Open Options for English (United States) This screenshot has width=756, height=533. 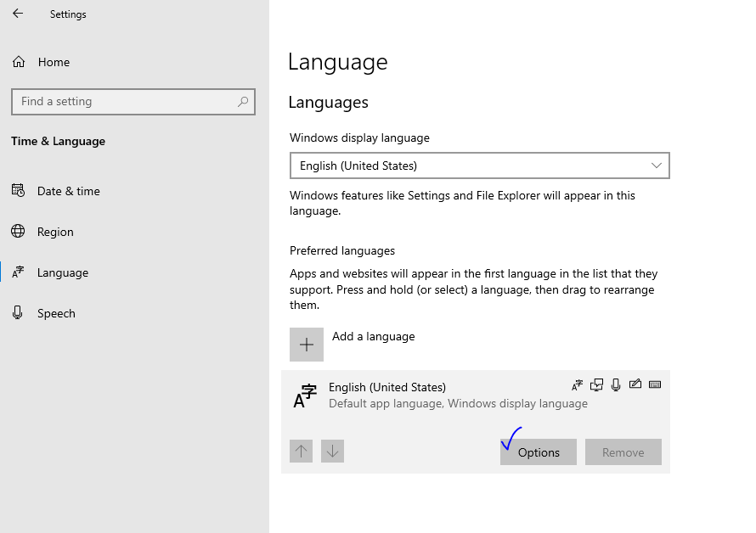pyautogui.click(x=539, y=452)
